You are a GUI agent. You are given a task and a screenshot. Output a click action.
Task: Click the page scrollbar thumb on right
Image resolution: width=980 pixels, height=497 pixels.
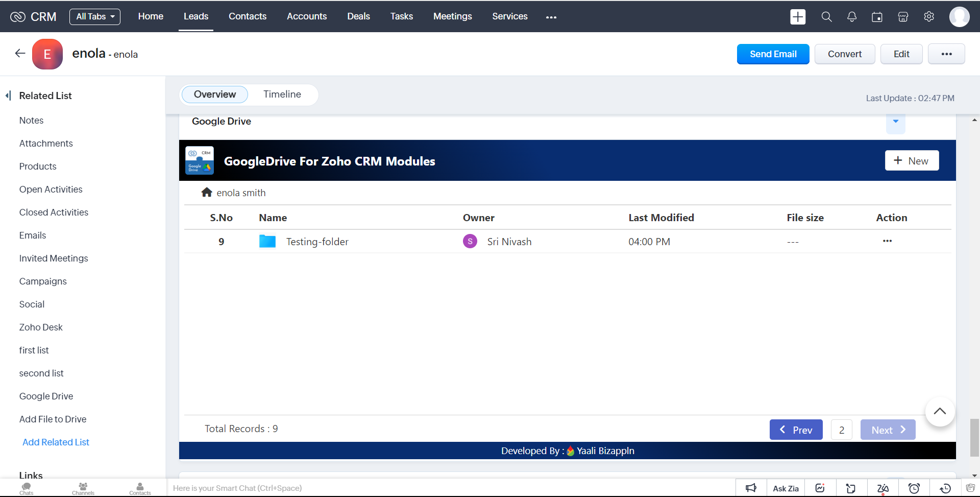(974, 437)
